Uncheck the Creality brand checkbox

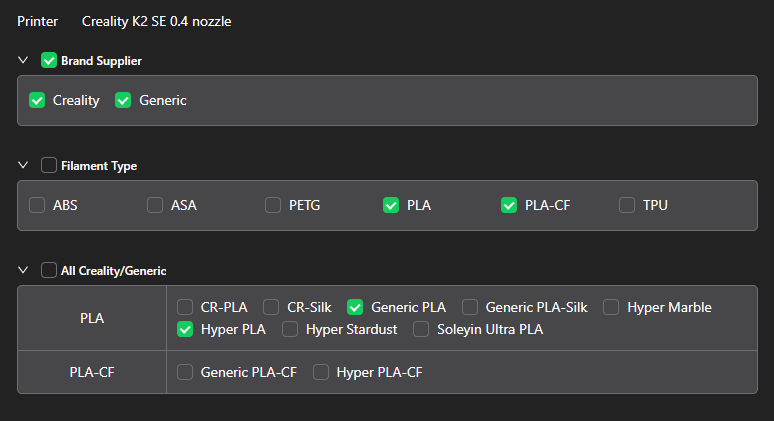[37, 100]
